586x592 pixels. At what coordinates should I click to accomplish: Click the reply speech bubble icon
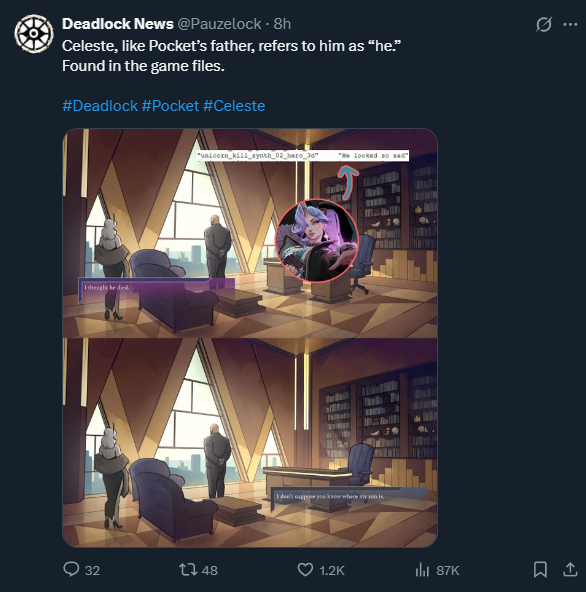tap(71, 569)
